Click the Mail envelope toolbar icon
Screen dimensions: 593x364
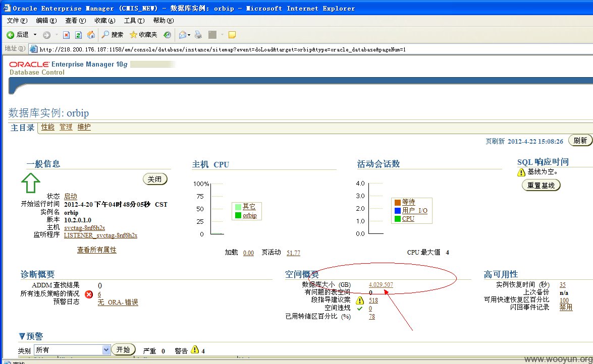[x=183, y=35]
